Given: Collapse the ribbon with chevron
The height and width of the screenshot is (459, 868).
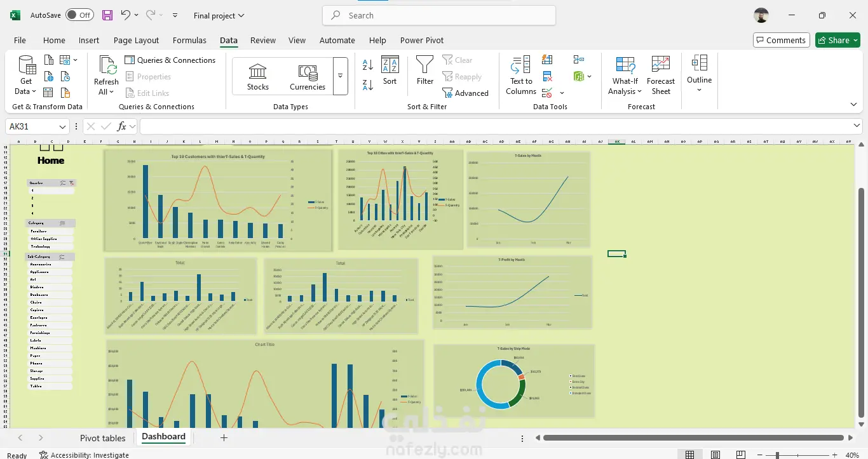Looking at the screenshot, I should tap(853, 105).
